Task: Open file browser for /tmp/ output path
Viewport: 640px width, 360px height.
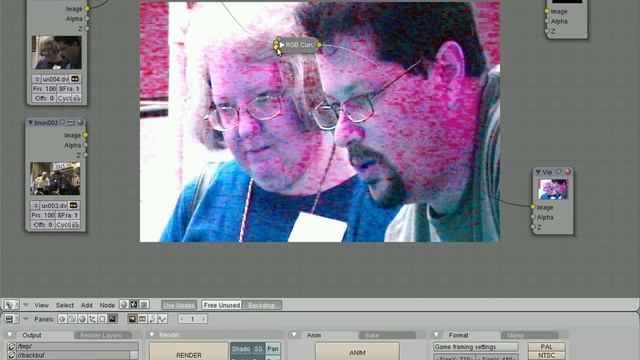Action: (x=11, y=347)
